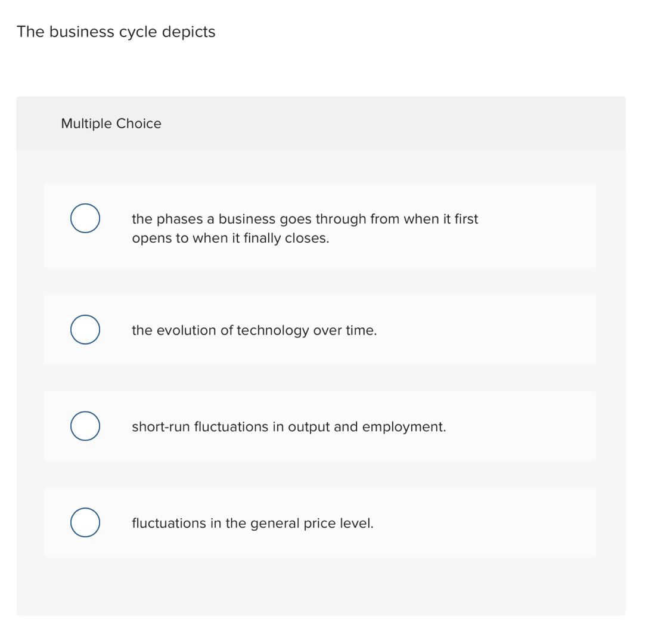Viewport: 658px width, 644px height.
Task: Click the question text 'The business cycle depicts'
Action: pyautogui.click(x=116, y=32)
